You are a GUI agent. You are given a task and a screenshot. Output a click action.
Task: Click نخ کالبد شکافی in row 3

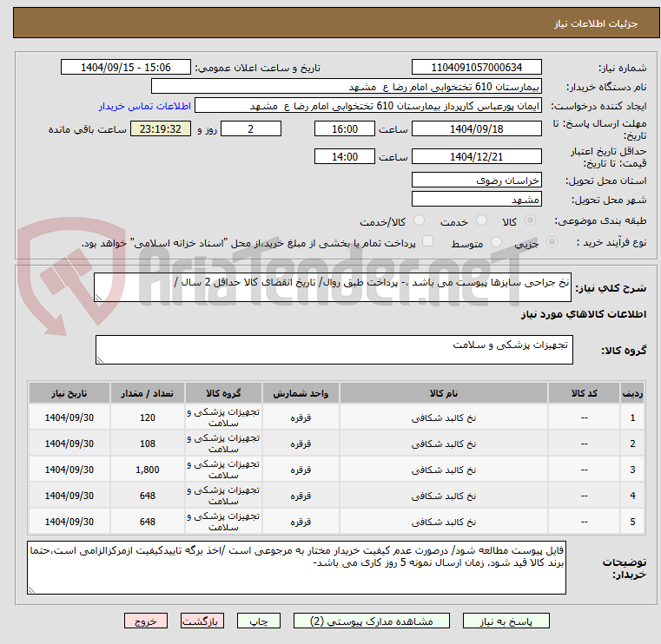(x=444, y=470)
